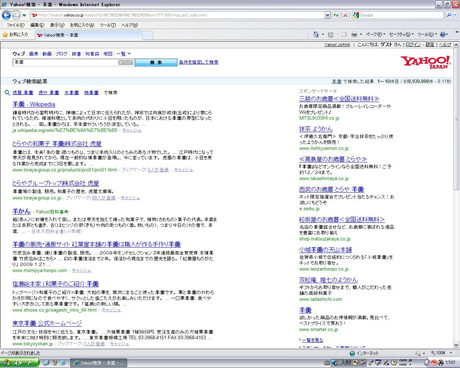Viewport: 460px width, 368px height.
Task: Click the first quick launch icon after スタート
Action: [47, 363]
